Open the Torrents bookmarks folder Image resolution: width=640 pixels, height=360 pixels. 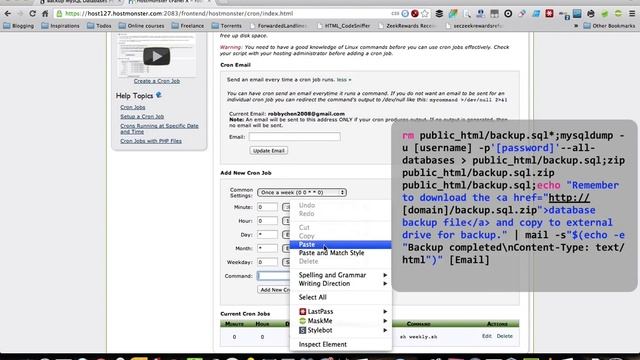click(x=227, y=26)
